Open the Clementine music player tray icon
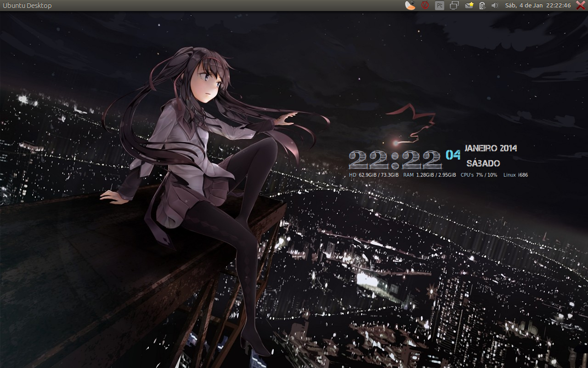This screenshot has height=368, width=588. pyautogui.click(x=410, y=6)
